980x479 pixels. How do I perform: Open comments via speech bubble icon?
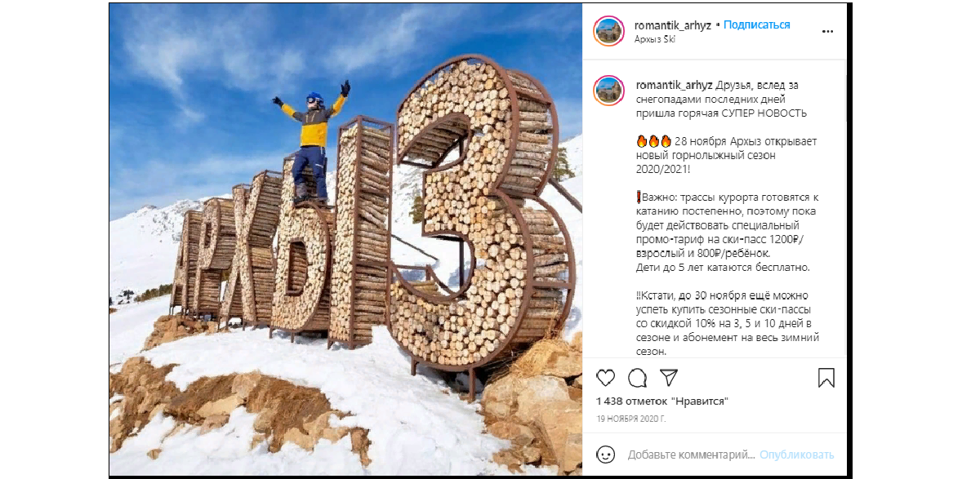[637, 378]
